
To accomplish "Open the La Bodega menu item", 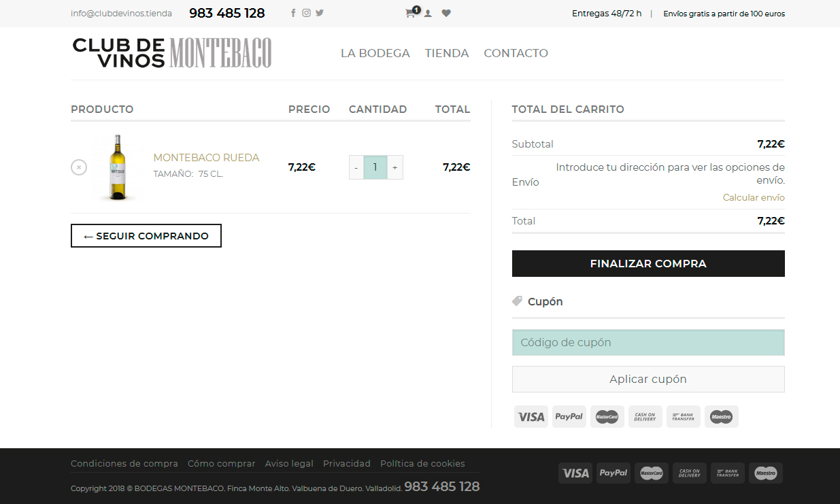I will [x=375, y=53].
